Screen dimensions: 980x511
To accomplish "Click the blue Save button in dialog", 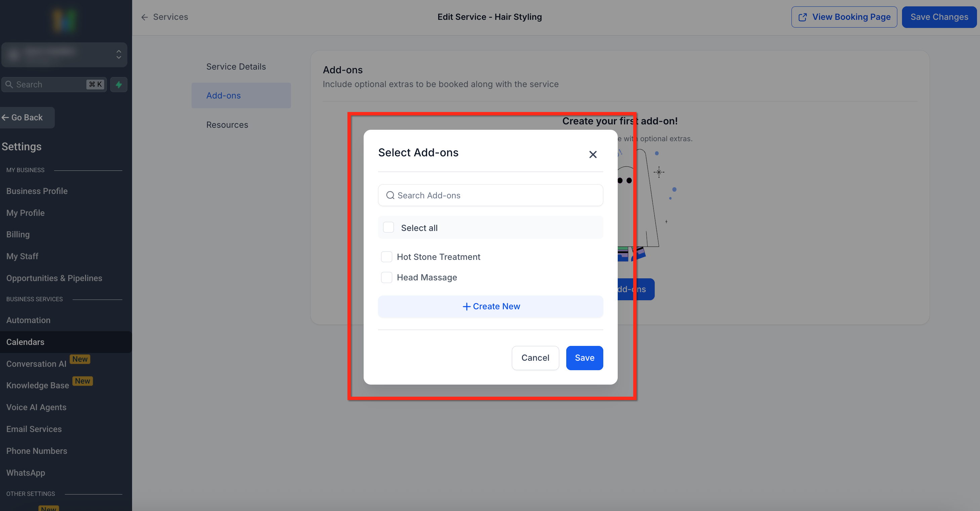I will click(584, 358).
